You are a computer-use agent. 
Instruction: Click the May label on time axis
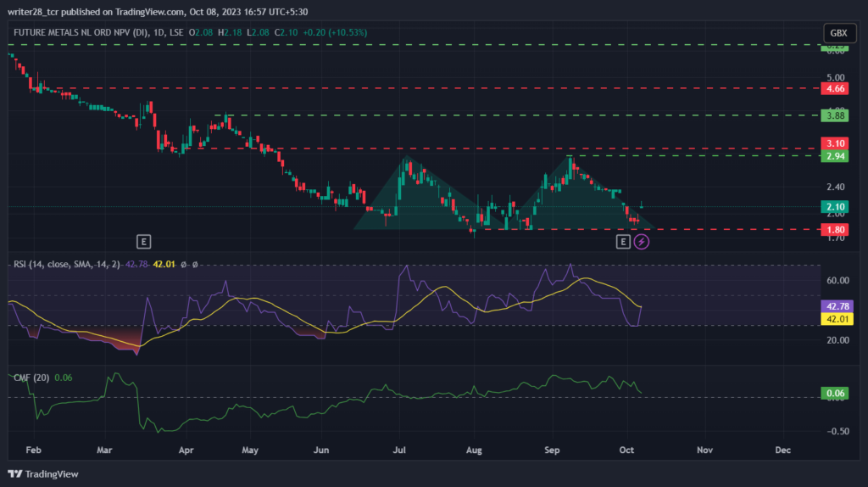[x=250, y=450]
